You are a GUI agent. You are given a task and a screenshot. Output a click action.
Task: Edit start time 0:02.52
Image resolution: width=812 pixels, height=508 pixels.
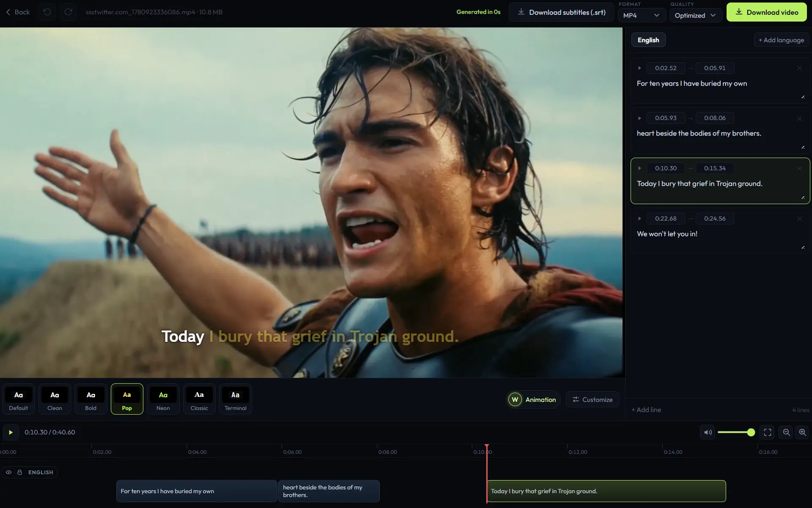click(x=666, y=68)
